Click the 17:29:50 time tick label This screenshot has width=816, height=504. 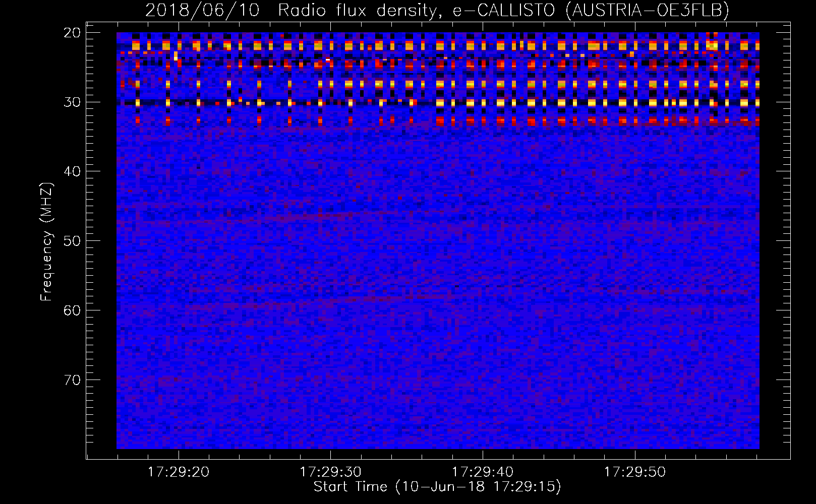tap(635, 472)
